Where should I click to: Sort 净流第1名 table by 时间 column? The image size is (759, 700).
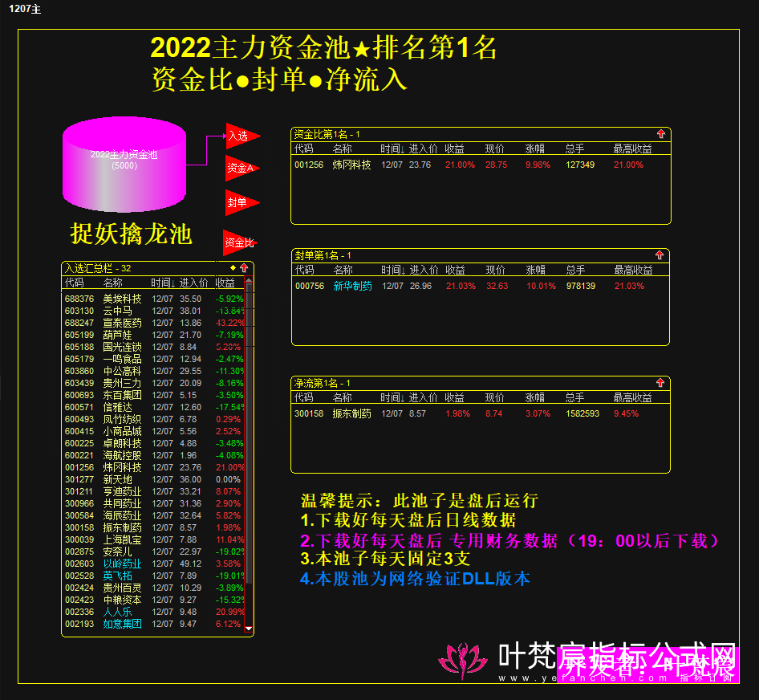[x=392, y=397]
